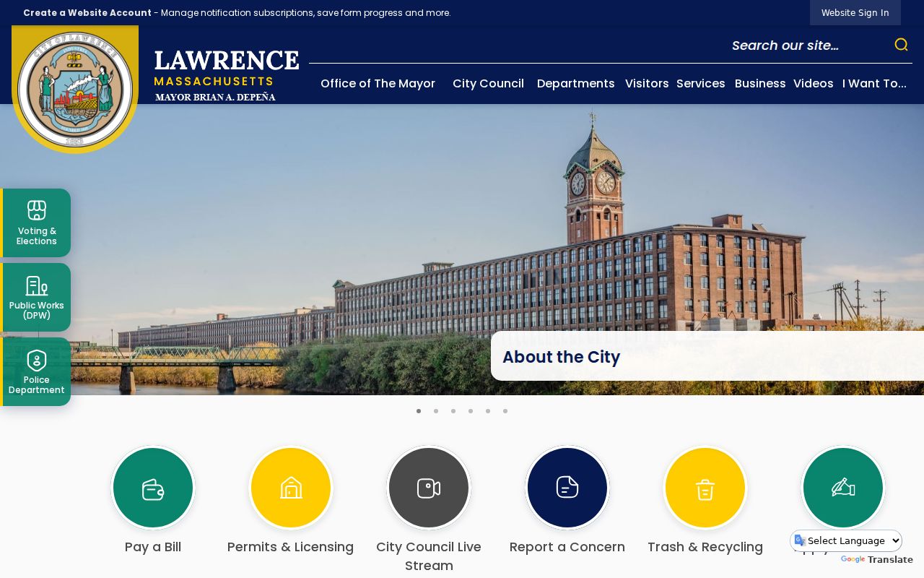Open the Office of The Mayor menu

coord(378,83)
